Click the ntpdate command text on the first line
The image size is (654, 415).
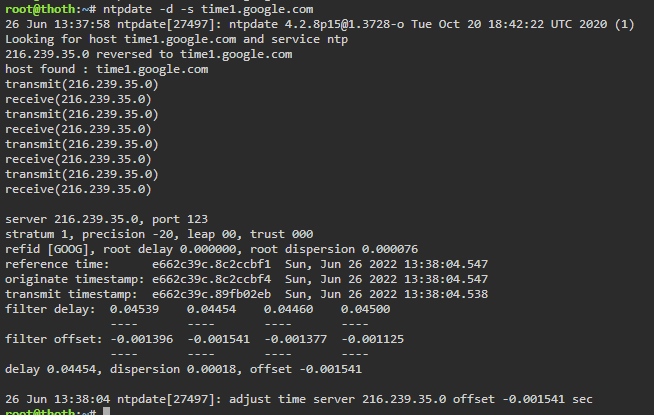coord(208,9)
